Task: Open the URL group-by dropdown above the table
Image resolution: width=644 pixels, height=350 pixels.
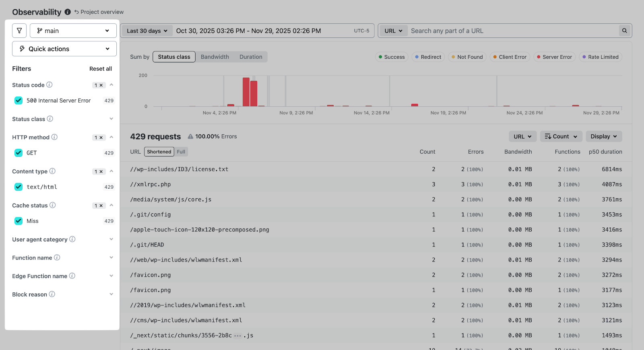Action: [522, 136]
